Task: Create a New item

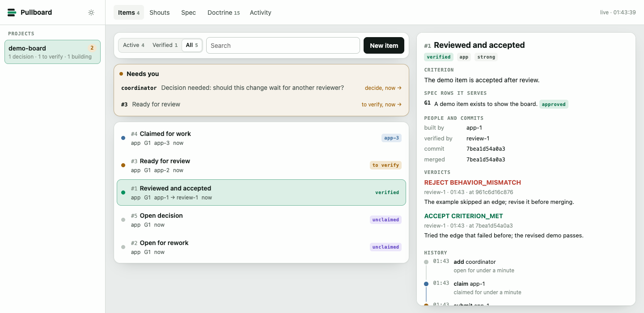Action: [x=384, y=46]
